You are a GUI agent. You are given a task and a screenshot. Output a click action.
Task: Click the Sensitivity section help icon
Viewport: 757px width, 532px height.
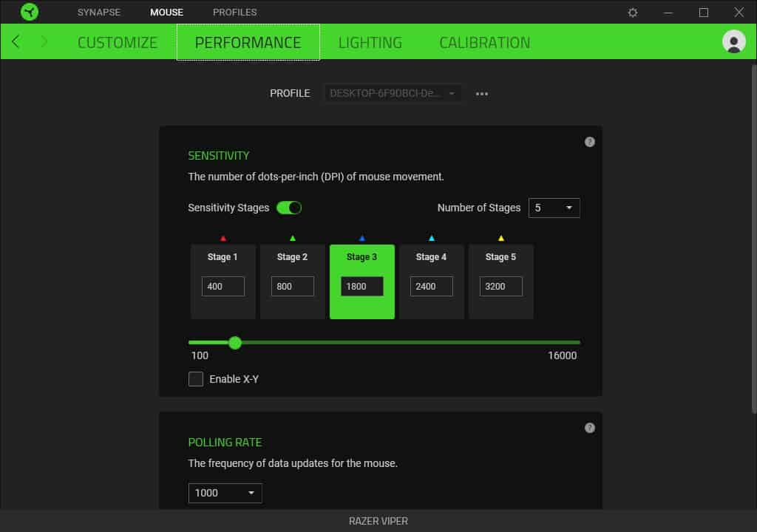coord(589,142)
